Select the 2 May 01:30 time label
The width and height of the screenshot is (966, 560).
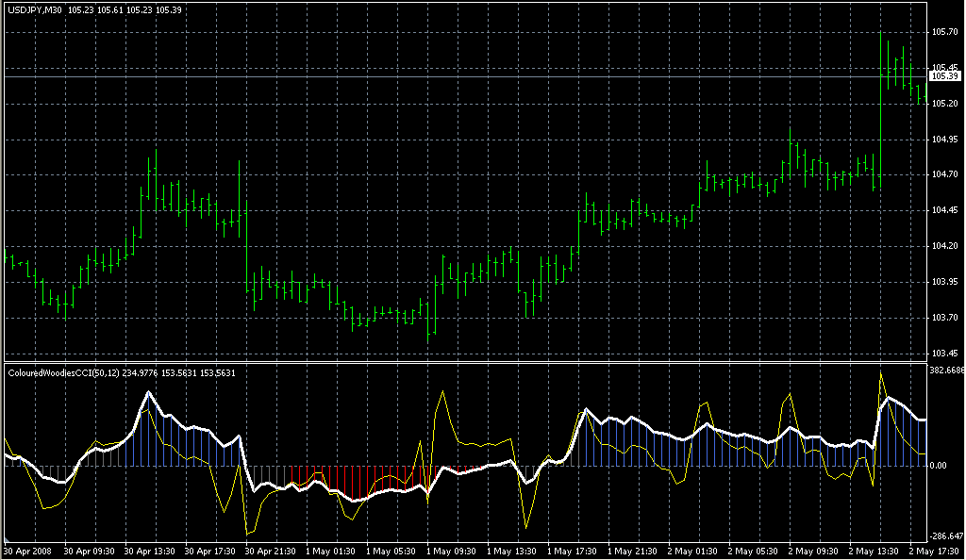[x=692, y=550]
